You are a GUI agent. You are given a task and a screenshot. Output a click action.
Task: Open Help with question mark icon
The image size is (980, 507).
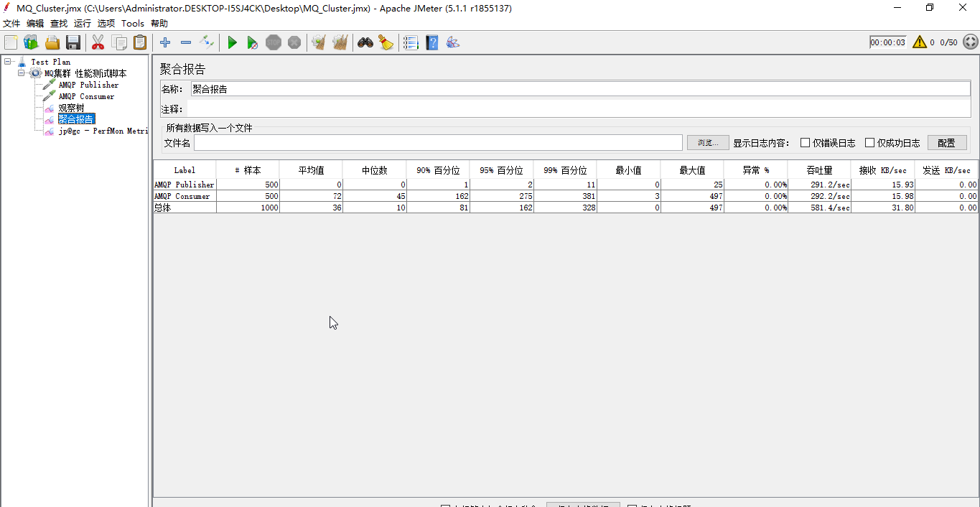coord(432,42)
